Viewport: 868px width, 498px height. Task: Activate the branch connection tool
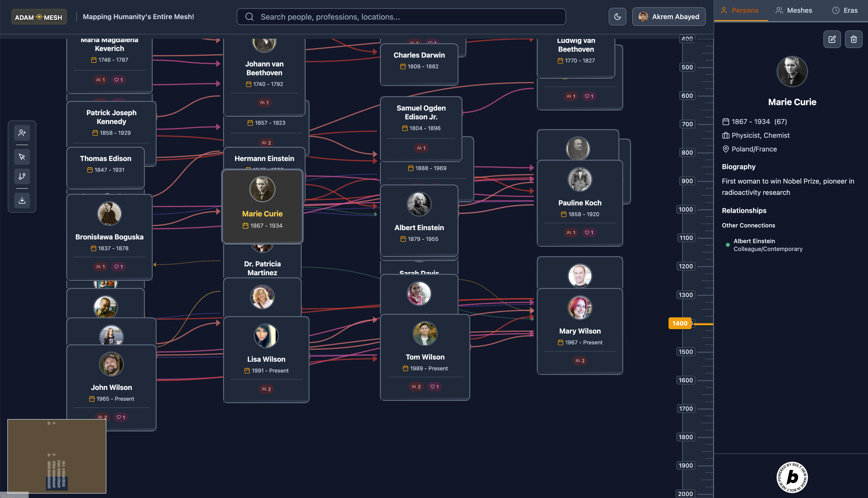pyautogui.click(x=22, y=176)
